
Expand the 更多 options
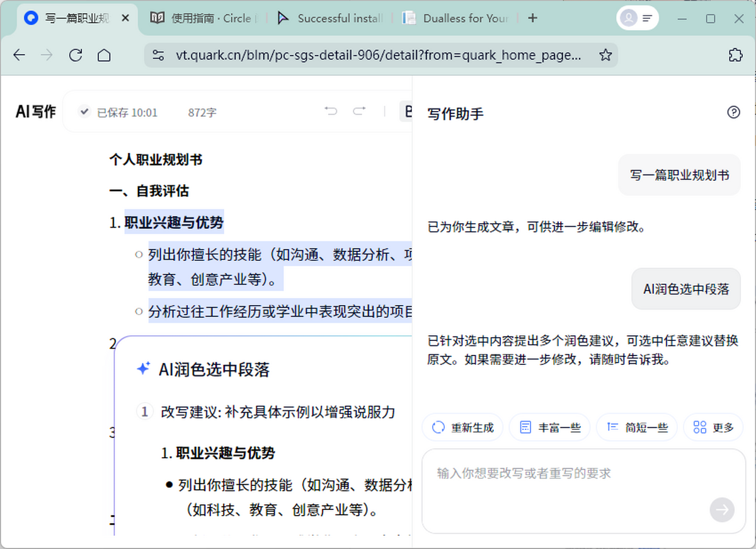click(x=713, y=427)
